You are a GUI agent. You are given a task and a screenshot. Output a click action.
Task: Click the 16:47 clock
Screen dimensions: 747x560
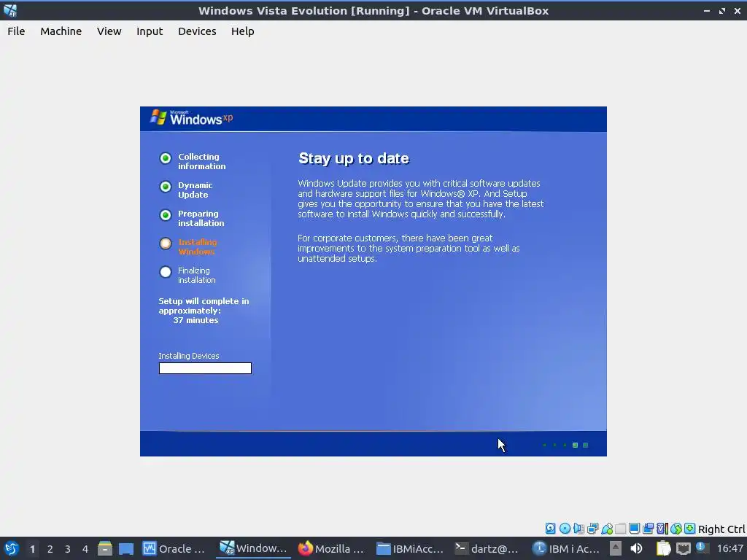click(x=729, y=548)
